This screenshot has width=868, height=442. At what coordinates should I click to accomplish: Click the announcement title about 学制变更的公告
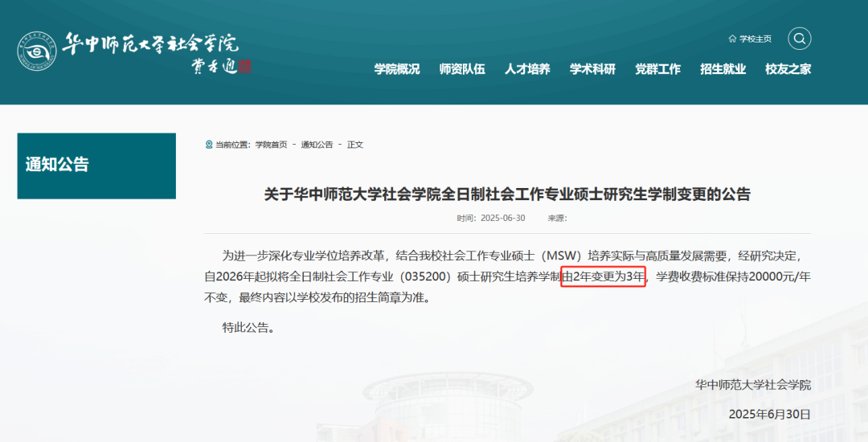click(x=507, y=194)
